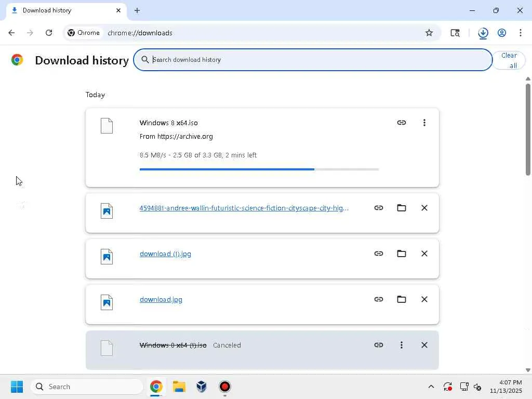Image resolution: width=532 pixels, height=399 pixels.
Task: Open VirtualBox from the taskbar
Action: coord(202,387)
